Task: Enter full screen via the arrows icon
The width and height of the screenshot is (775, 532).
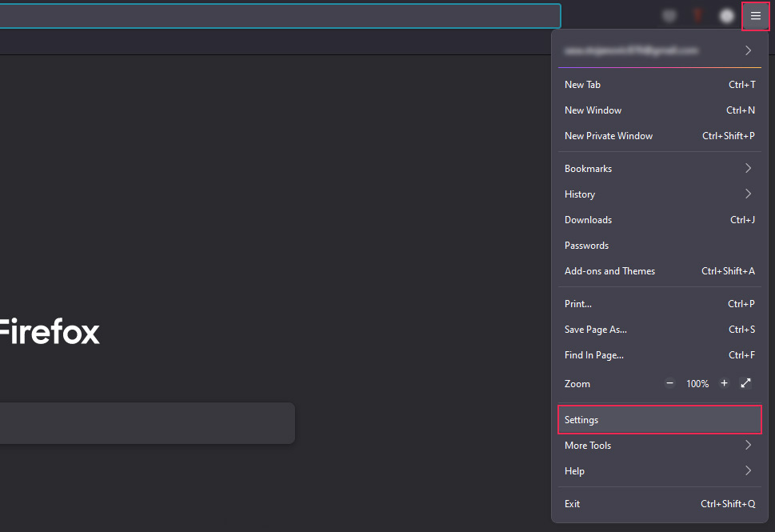Action: 745,383
